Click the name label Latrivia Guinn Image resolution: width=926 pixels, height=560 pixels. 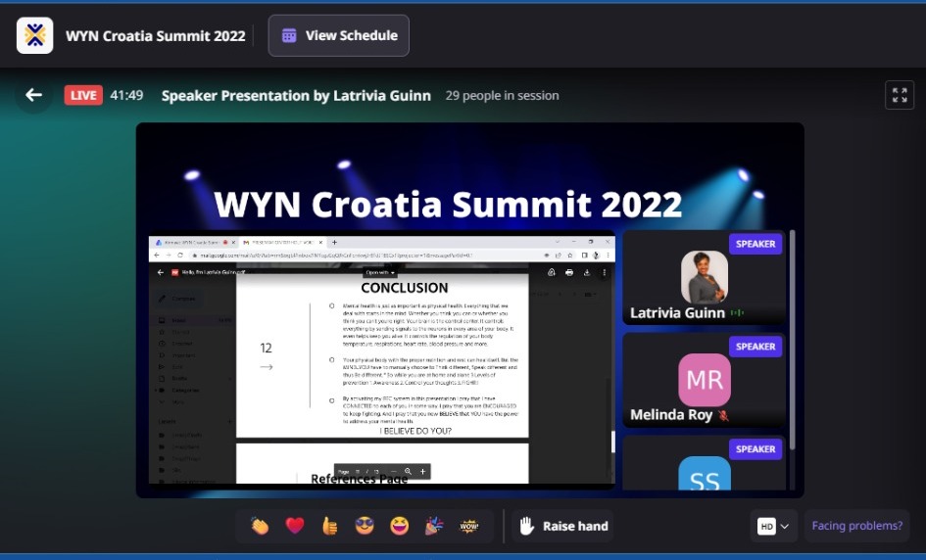[677, 312]
